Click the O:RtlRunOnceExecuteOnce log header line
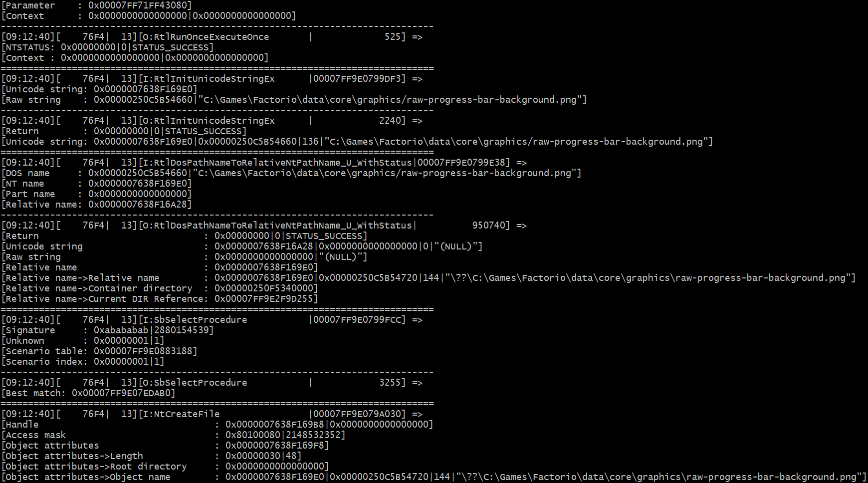Screen dimensions: 868x483 [x=212, y=37]
